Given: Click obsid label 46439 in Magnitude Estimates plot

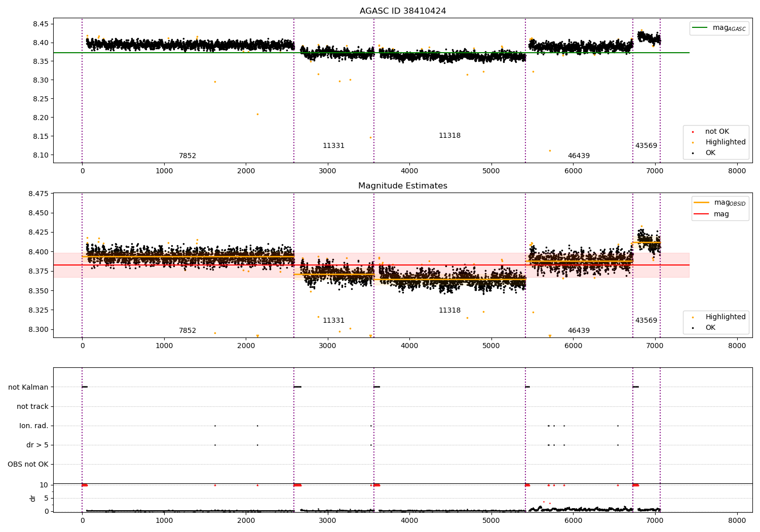Looking at the screenshot, I should 579,331.
